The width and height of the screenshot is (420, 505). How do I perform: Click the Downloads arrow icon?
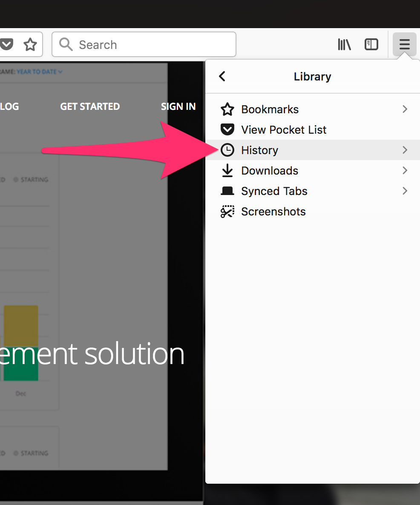227,171
